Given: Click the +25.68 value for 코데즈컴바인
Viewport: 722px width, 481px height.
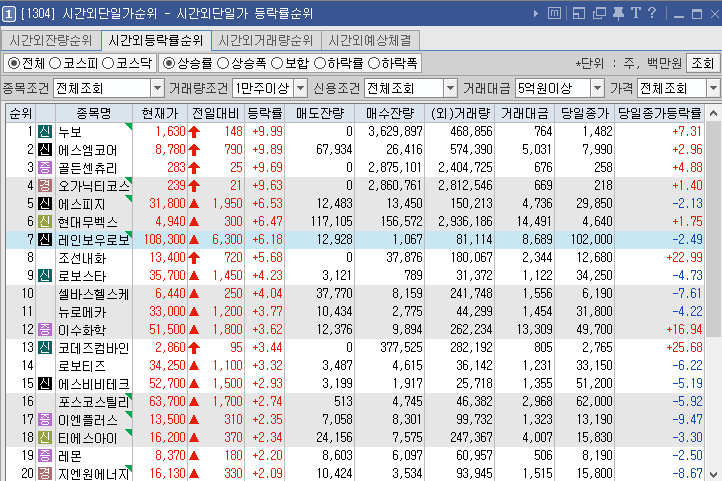Looking at the screenshot, I should pos(685,348).
